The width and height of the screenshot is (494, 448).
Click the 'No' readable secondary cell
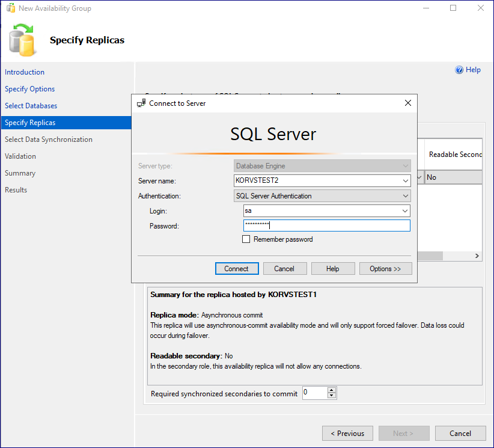tap(453, 177)
